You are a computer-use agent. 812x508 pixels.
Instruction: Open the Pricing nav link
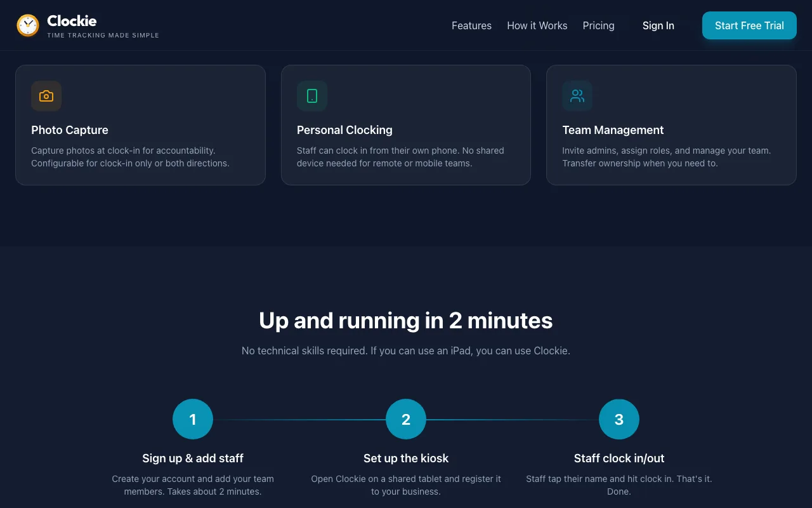point(598,25)
